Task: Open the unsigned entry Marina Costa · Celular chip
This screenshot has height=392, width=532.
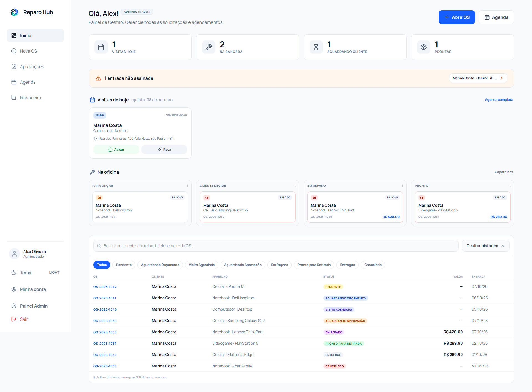Action: [478, 78]
